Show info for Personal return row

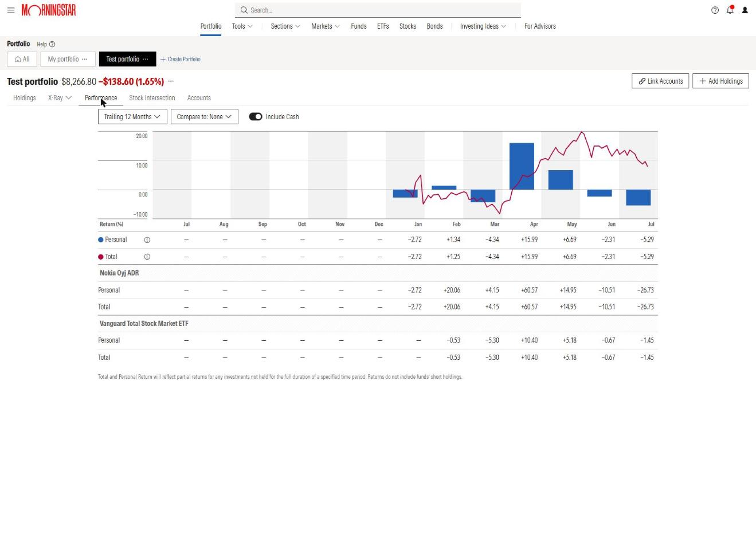[x=147, y=240]
